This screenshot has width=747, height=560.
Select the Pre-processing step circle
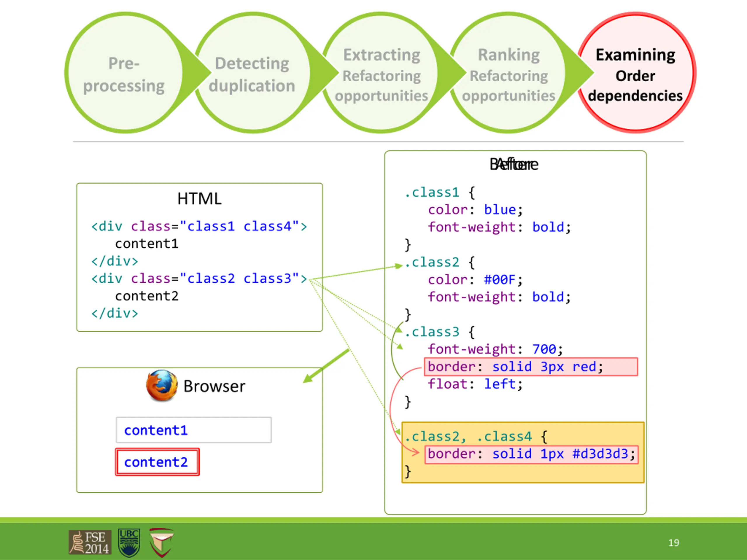[x=124, y=73]
